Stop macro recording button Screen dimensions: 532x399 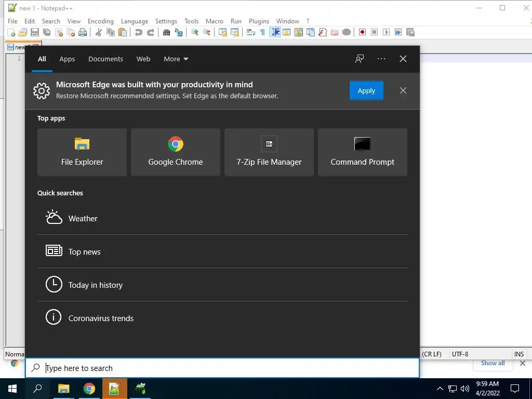374,32
